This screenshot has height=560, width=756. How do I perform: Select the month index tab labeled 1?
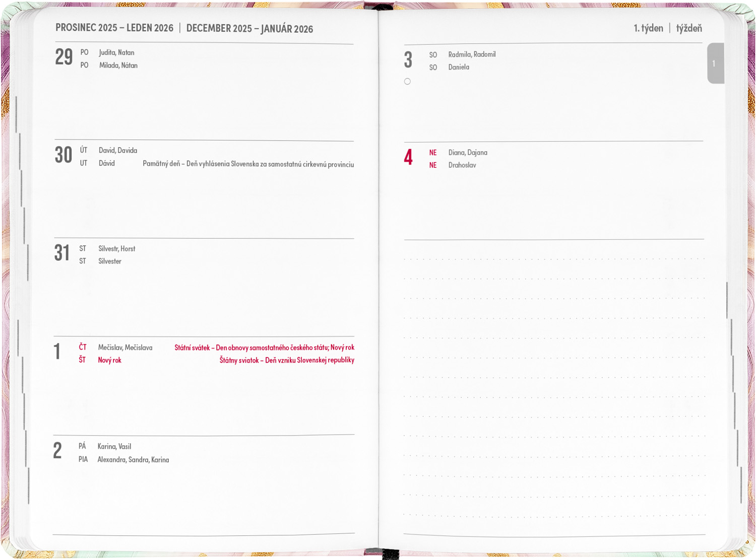click(715, 63)
